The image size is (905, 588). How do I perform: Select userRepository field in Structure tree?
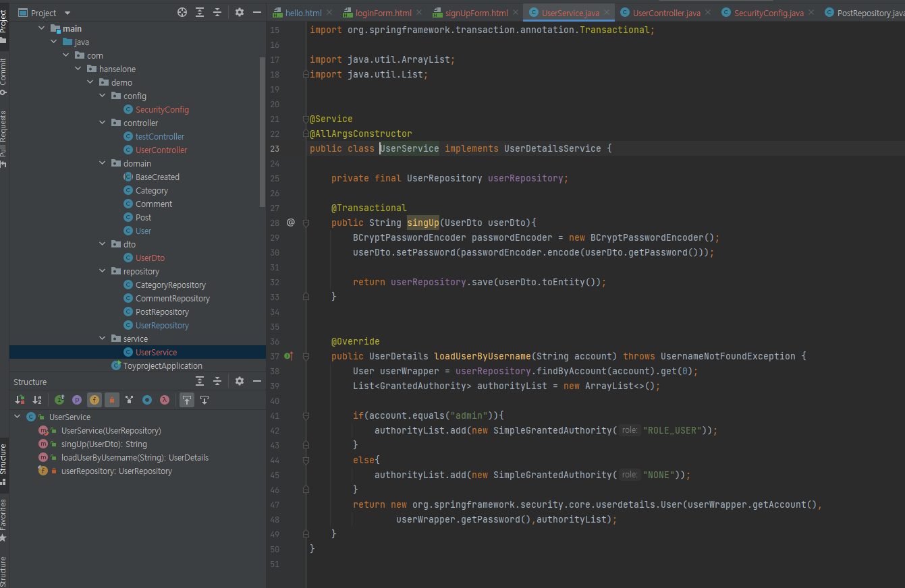point(117,471)
